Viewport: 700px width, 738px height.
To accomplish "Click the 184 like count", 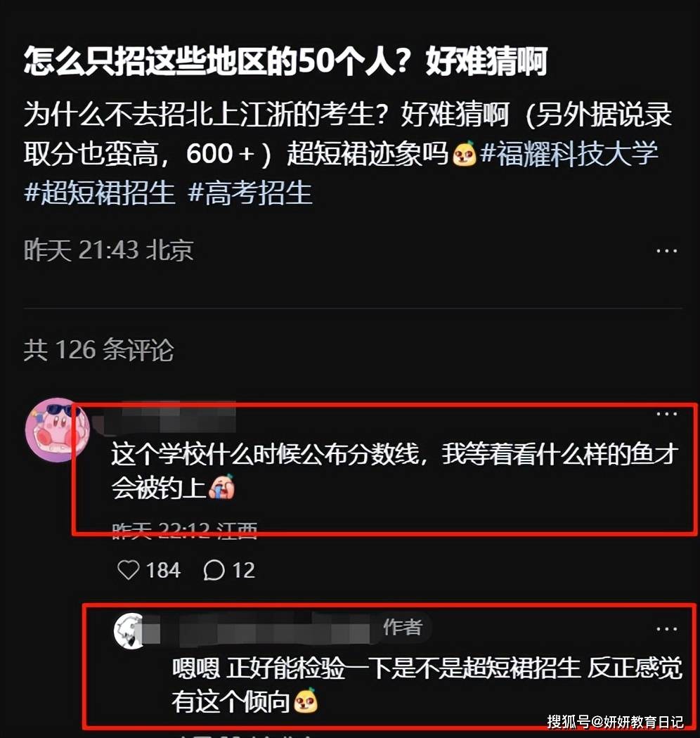I will tap(163, 571).
